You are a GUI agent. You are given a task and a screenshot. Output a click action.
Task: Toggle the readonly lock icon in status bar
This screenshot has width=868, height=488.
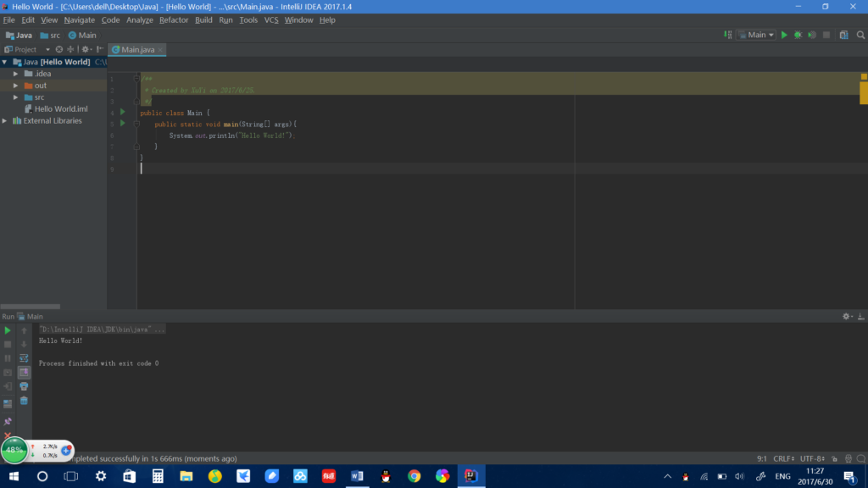(x=835, y=457)
